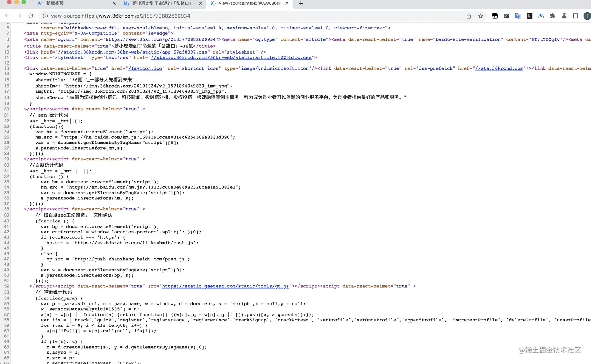Close the 蔚小理走到了命运的 tab
This screenshot has height=364, width=591.
coord(201,3)
